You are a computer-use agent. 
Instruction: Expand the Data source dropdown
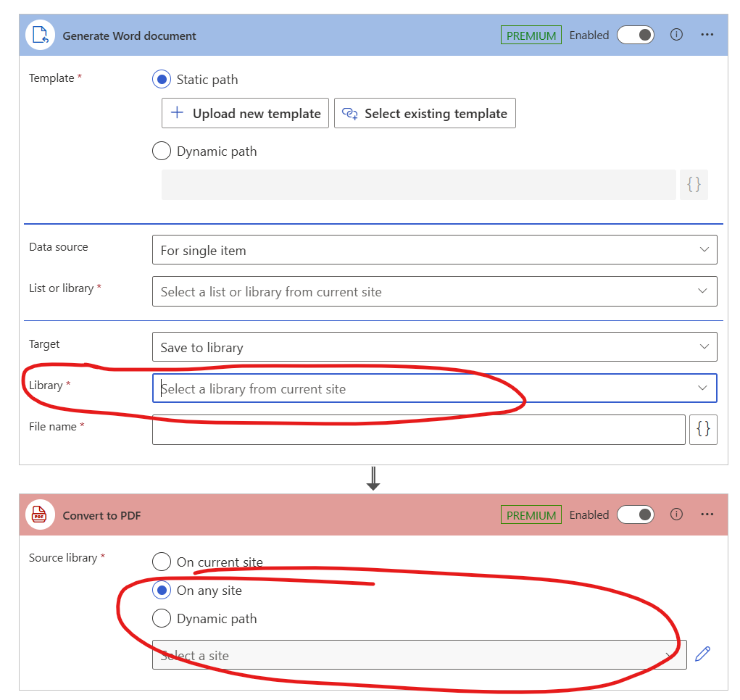pos(434,250)
